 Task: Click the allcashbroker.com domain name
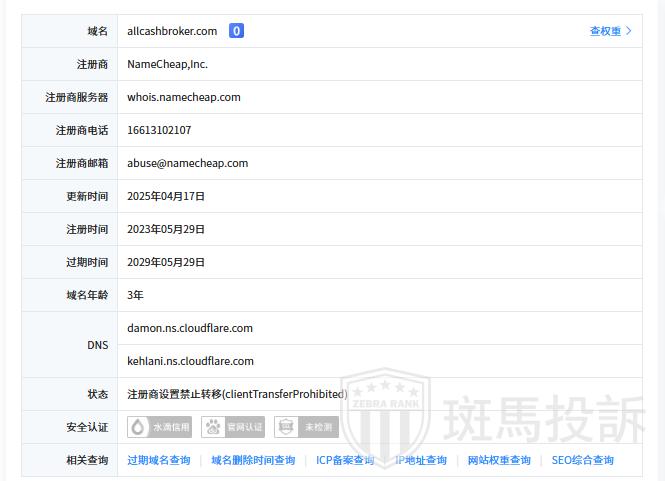(x=171, y=31)
